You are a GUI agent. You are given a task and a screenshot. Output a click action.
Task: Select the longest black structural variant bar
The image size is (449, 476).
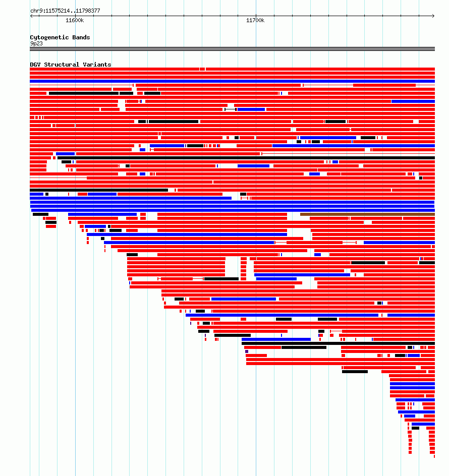[x=246, y=158]
